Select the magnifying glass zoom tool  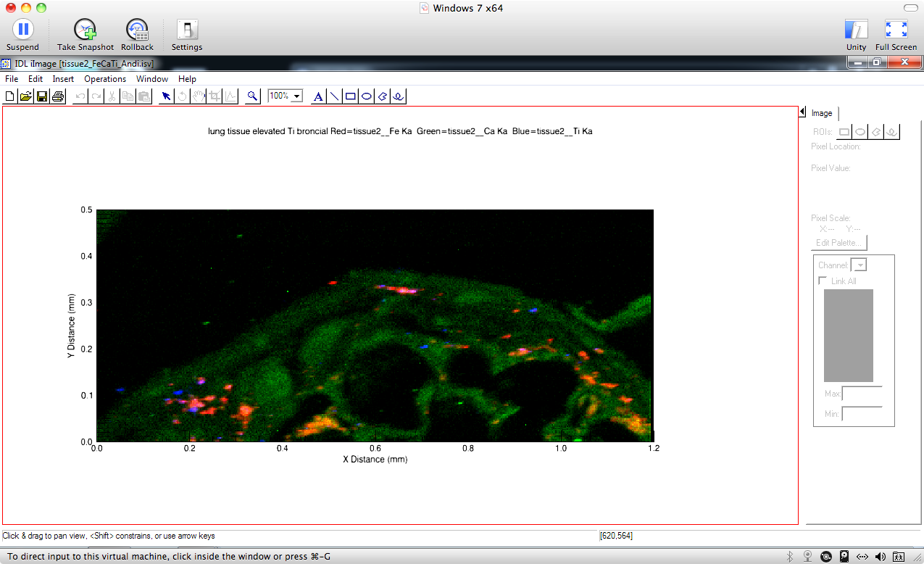[x=251, y=95]
